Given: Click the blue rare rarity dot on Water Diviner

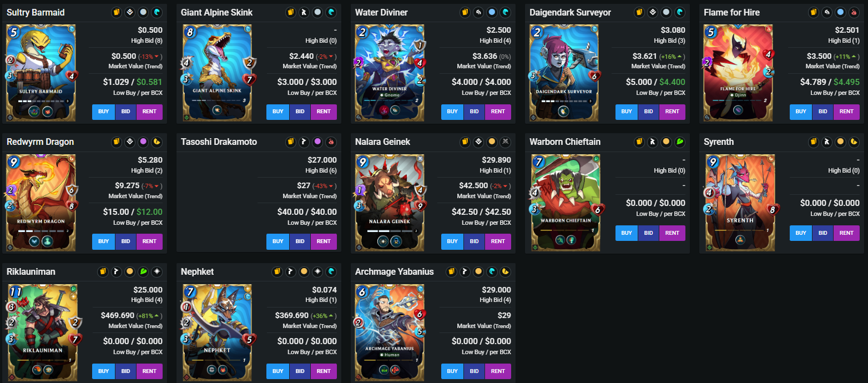Looking at the screenshot, I should 492,12.
